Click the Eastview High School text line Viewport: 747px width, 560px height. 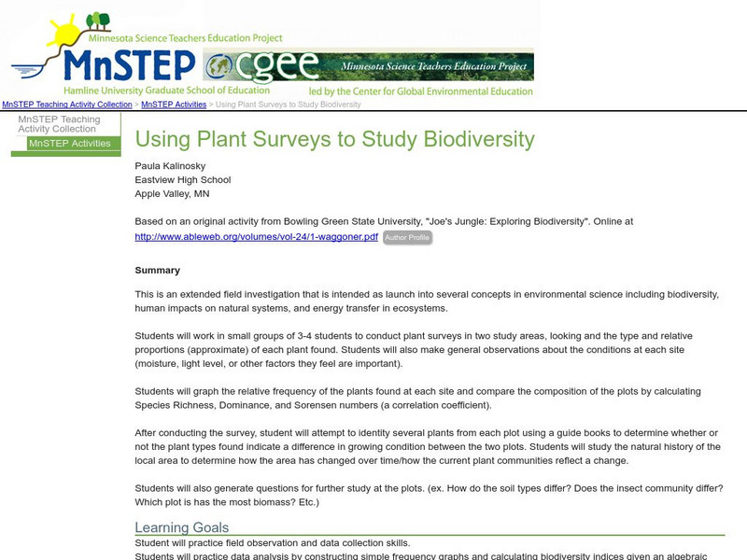(183, 180)
